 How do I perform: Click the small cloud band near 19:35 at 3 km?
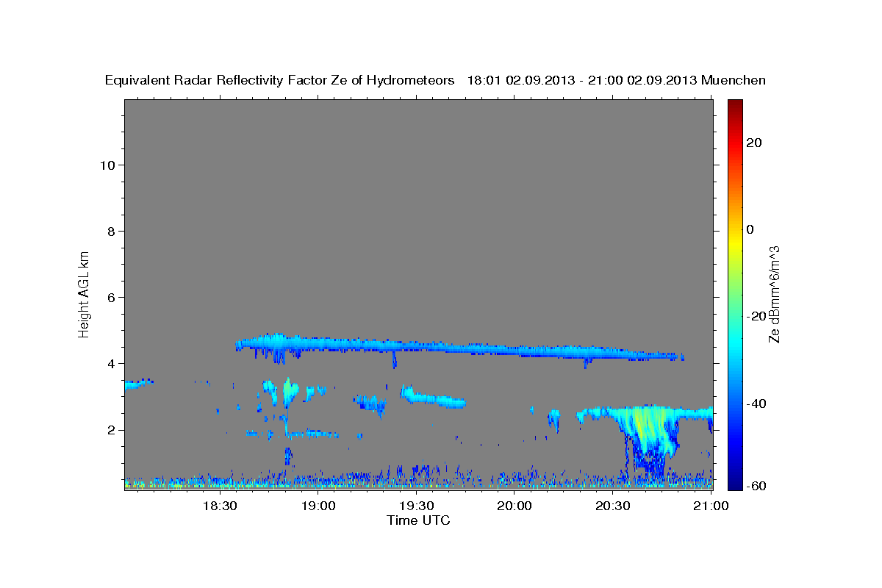pyautogui.click(x=433, y=398)
